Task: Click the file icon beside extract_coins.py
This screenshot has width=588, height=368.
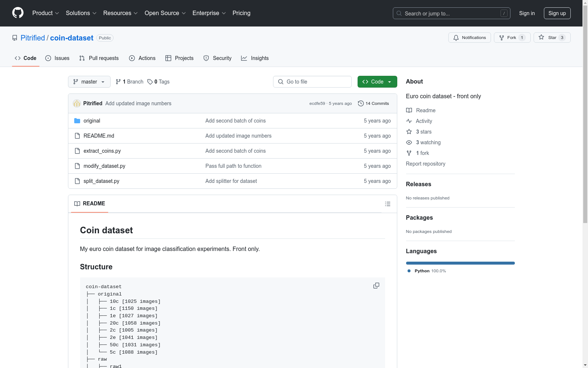Action: [77, 151]
